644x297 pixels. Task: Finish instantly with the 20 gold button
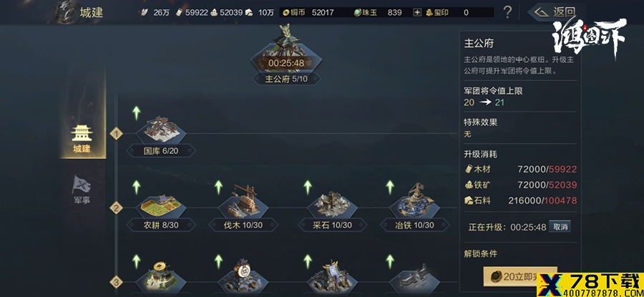tap(520, 276)
